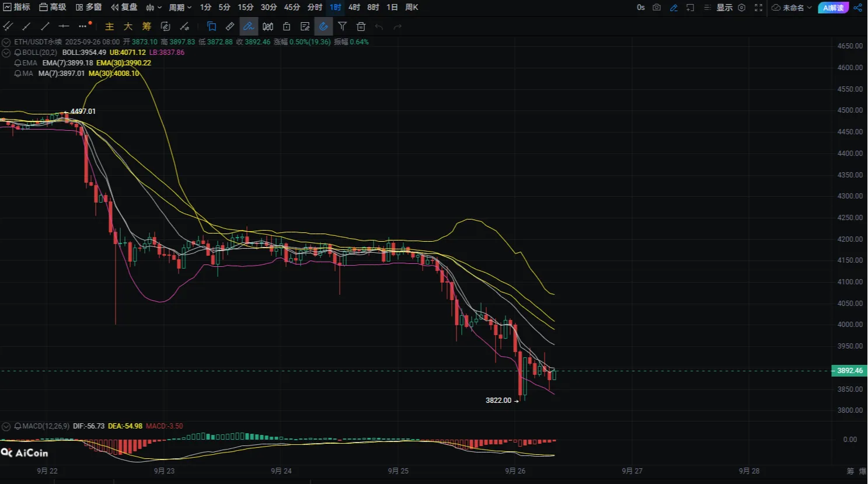Collapse the MACD indicator panel

[x=6, y=426]
